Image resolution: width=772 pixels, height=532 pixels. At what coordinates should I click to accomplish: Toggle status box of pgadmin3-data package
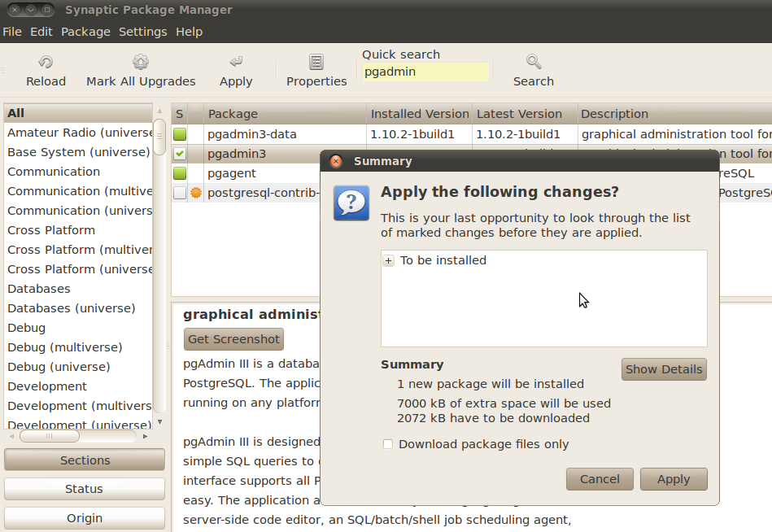[180, 134]
